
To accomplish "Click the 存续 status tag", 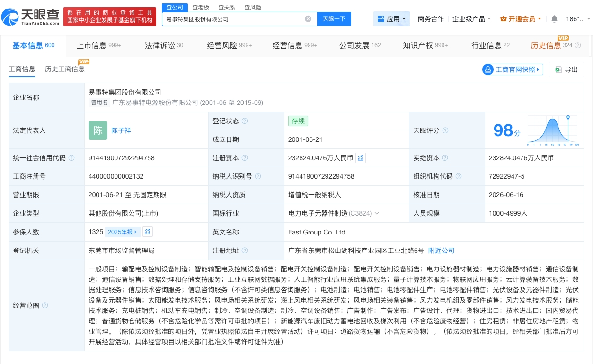I will pyautogui.click(x=298, y=121).
